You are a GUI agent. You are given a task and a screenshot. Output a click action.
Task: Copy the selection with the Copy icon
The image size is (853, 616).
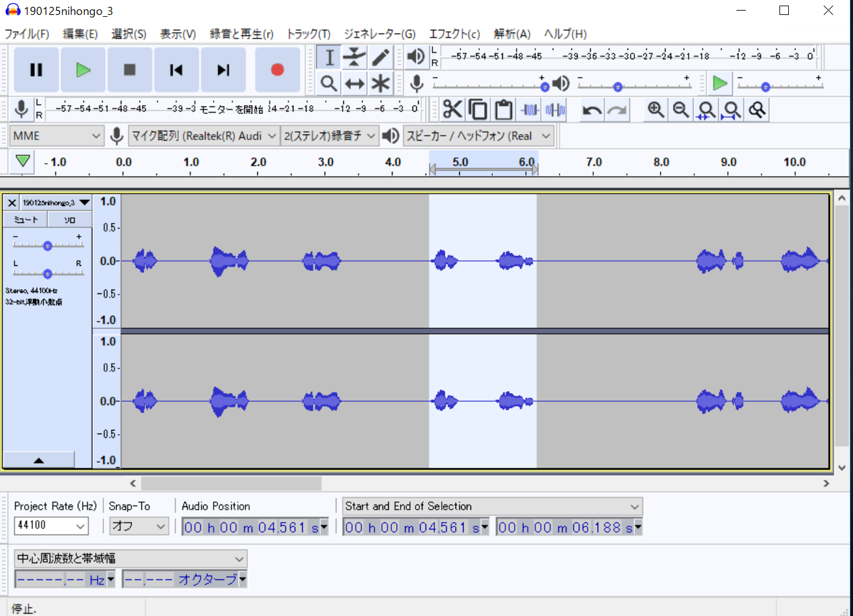click(478, 110)
